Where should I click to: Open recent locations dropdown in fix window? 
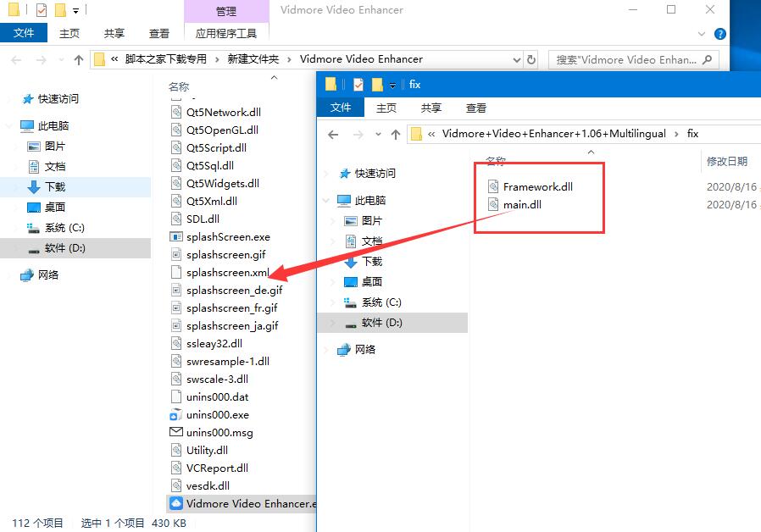[378, 135]
